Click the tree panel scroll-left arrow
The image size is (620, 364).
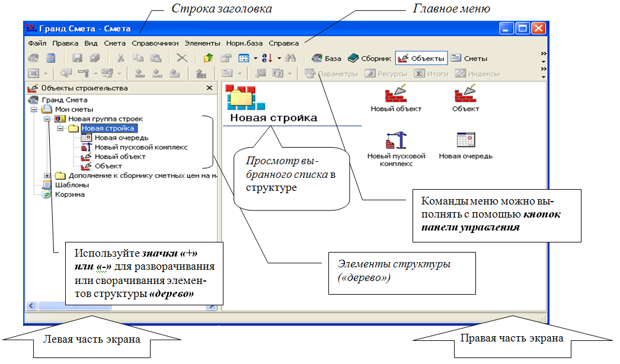pyautogui.click(x=31, y=306)
